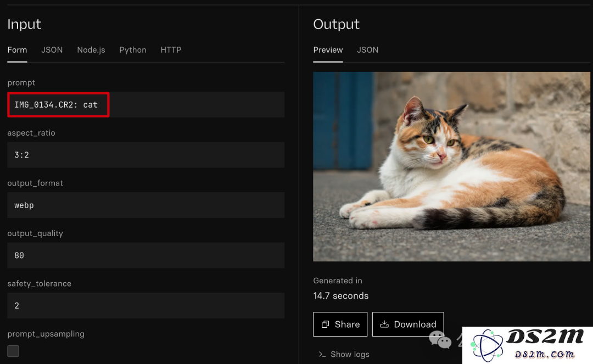Click the output_quality field showing 80
The height and width of the screenshot is (364, 593).
click(x=146, y=255)
